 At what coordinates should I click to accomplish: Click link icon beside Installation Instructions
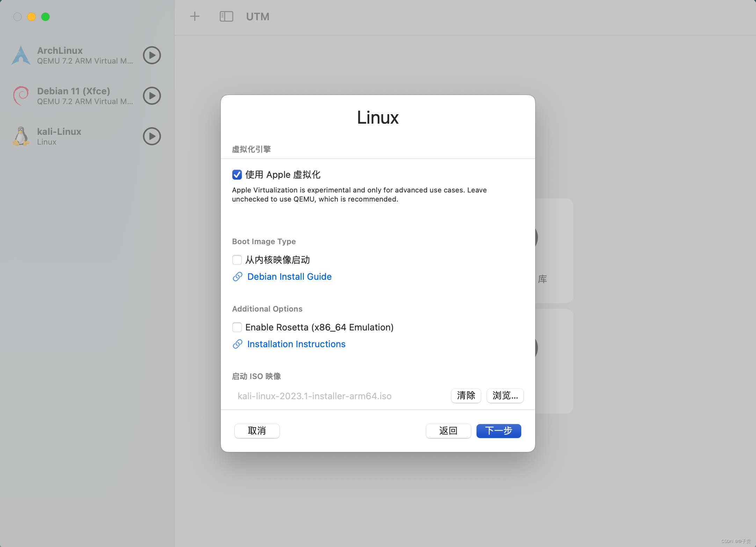point(238,344)
